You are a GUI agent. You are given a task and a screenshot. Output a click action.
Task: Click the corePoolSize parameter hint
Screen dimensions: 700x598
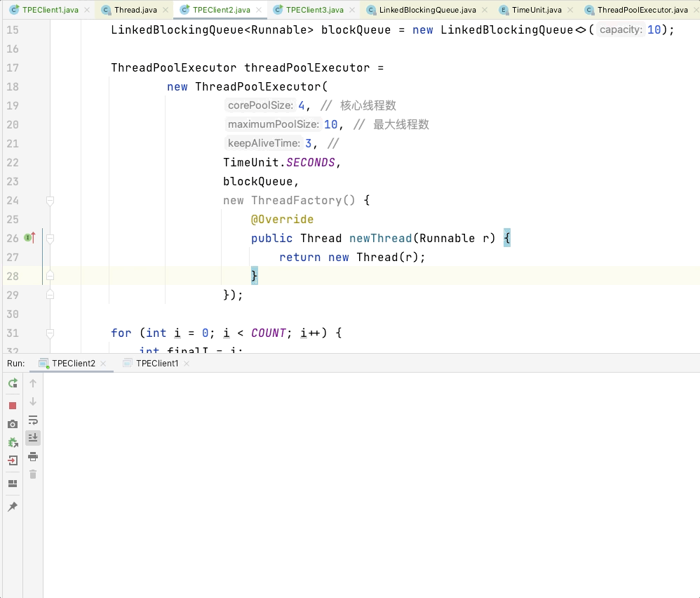pyautogui.click(x=260, y=105)
